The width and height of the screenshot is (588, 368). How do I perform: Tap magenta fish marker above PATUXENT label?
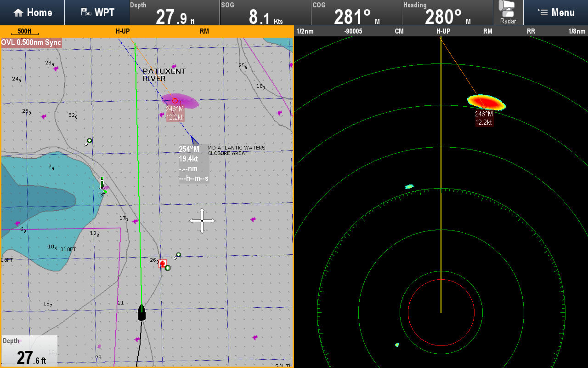[174, 67]
